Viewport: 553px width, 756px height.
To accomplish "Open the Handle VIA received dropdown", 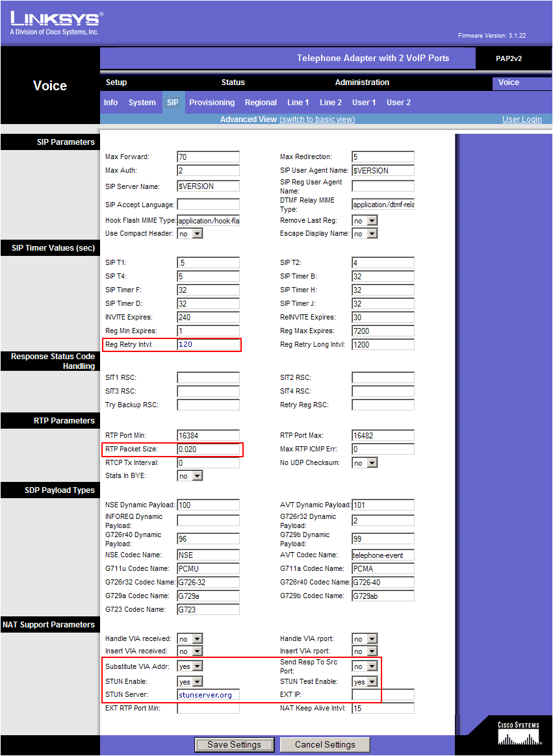I will pyautogui.click(x=190, y=639).
